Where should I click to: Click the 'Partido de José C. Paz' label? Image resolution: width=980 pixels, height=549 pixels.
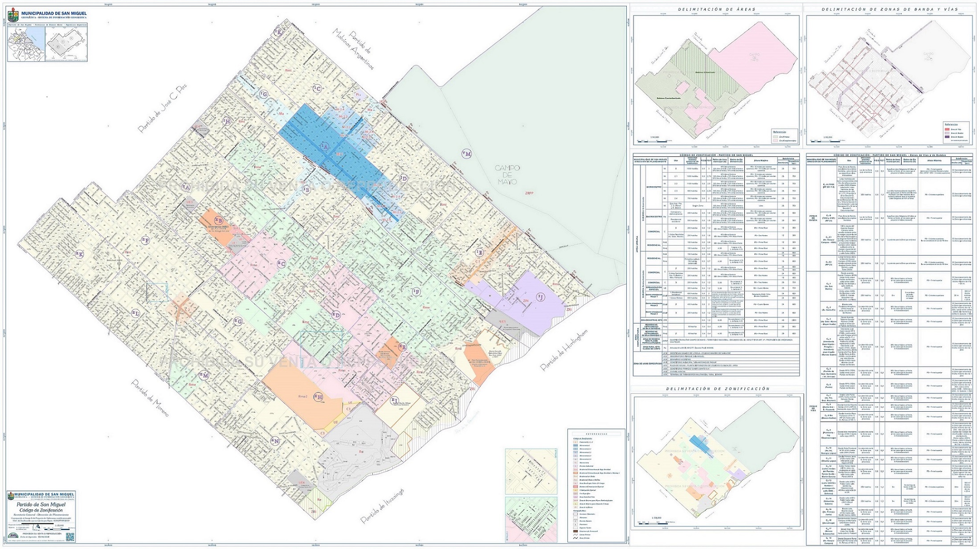pyautogui.click(x=162, y=108)
